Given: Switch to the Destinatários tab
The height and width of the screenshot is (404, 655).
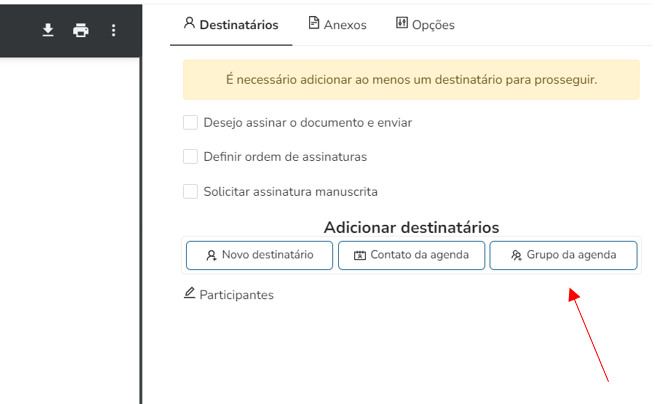Looking at the screenshot, I should point(231,24).
